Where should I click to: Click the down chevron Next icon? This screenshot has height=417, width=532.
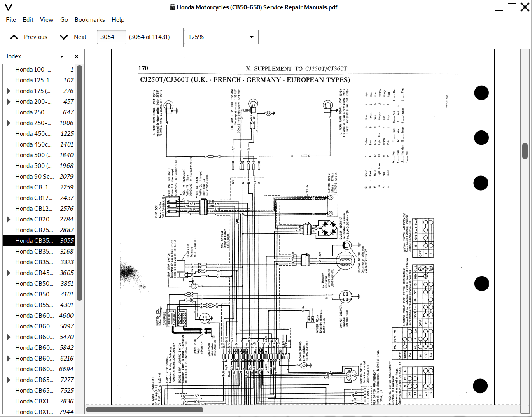[x=64, y=37]
